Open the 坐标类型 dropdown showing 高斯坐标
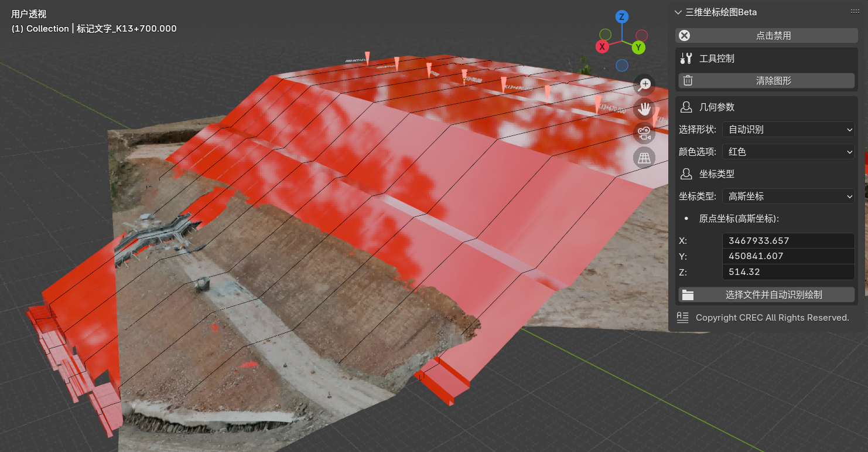Screen dimensions: 868x452 [x=788, y=196]
